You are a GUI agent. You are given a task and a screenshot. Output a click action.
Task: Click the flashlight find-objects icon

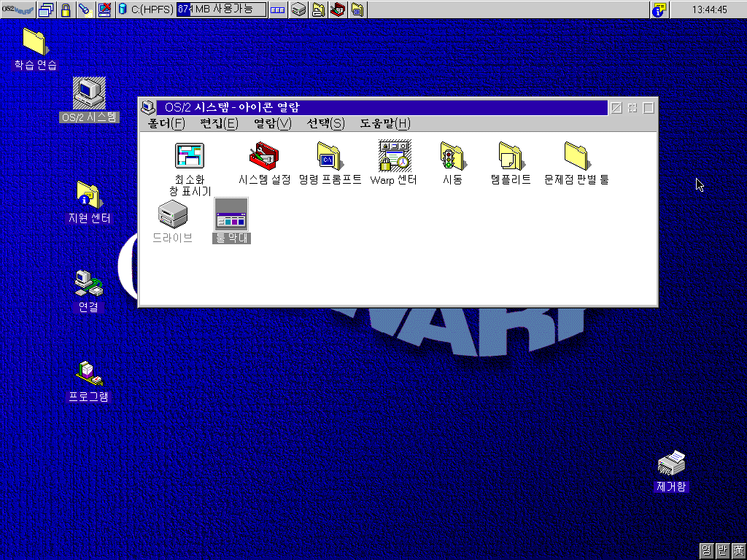point(85,9)
